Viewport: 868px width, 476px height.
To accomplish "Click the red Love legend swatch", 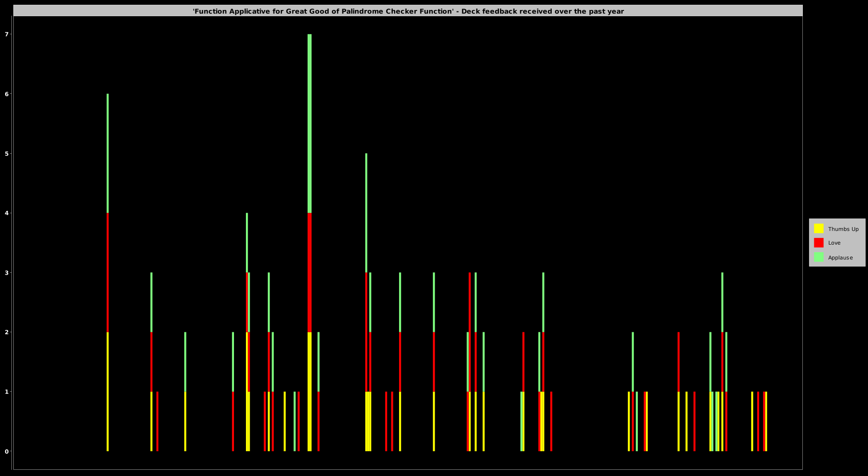I will point(819,243).
